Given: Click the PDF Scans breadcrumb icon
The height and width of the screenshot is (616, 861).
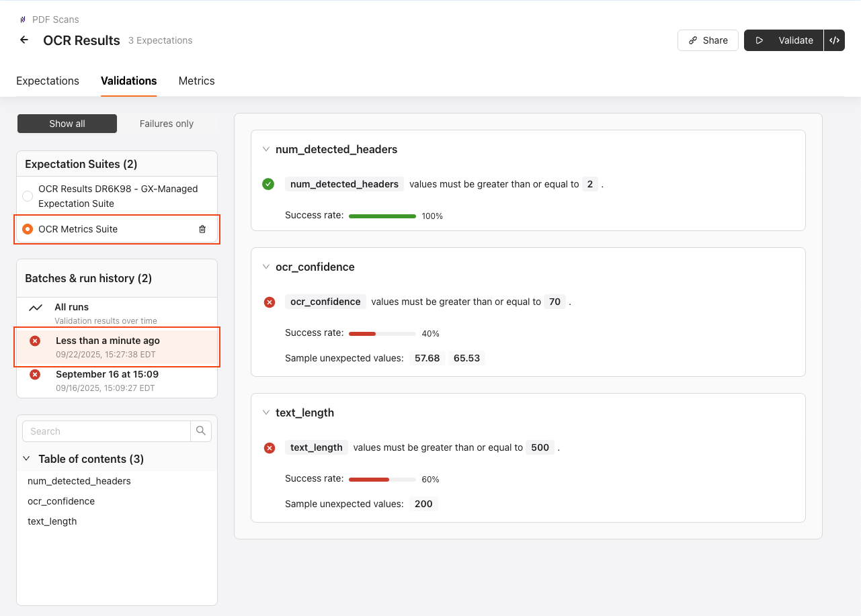Looking at the screenshot, I should coord(22,19).
